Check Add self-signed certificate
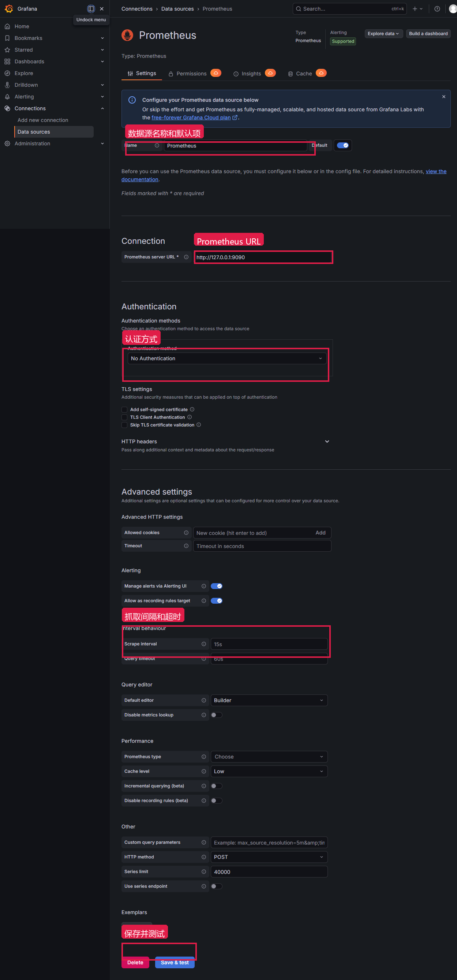This screenshot has width=457, height=980. tap(124, 409)
